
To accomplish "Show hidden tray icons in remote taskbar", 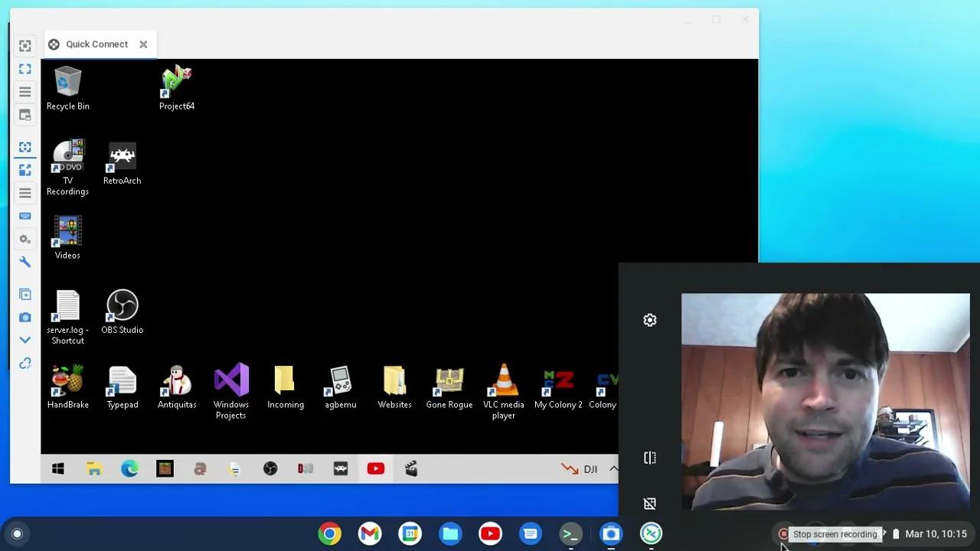I will 612,469.
